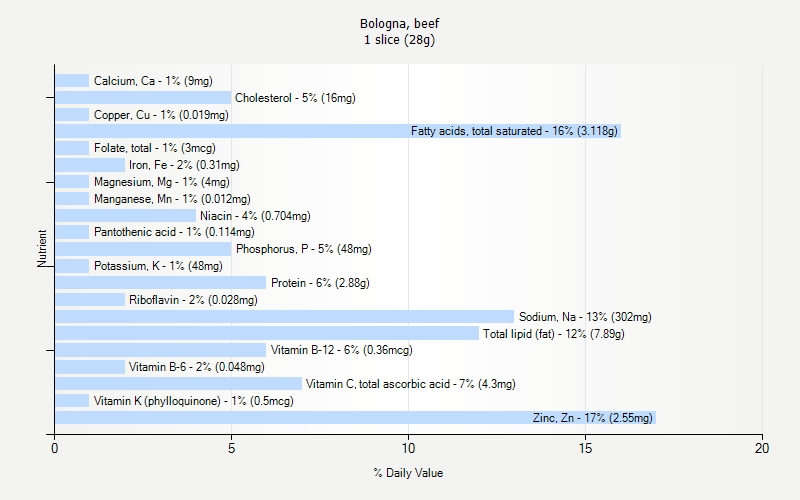Viewport: 800px width, 500px height.
Task: Select the Riboflavin - 2% (0.028mg) label
Action: coord(193,299)
